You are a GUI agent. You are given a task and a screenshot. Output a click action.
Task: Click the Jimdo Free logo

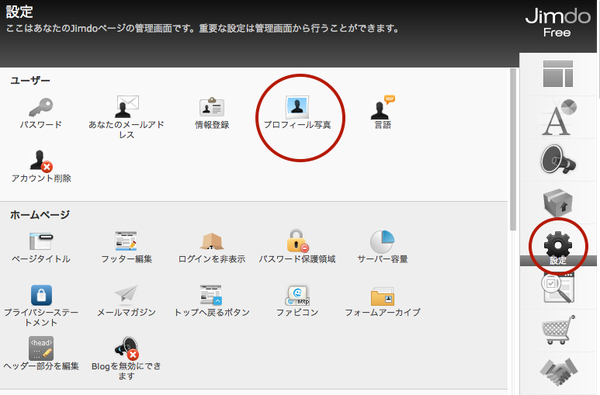coord(558,22)
